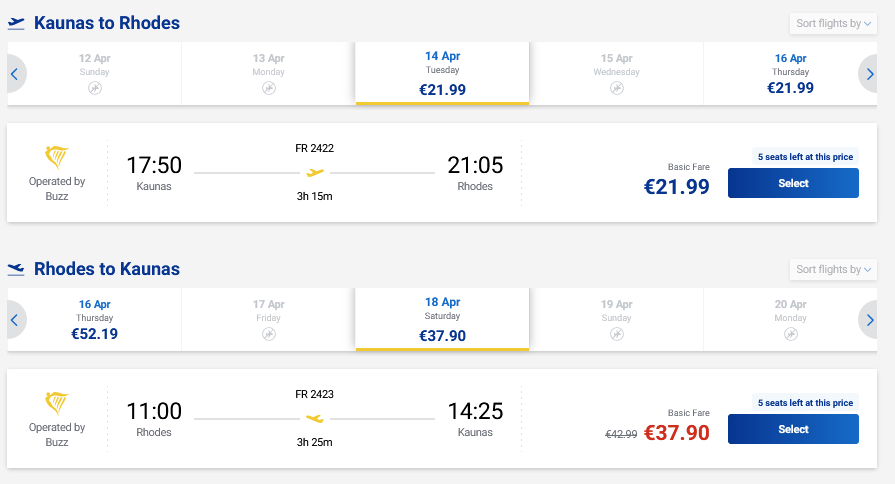Screen dimensions: 895x484
Task: Click 20 Apr Monday unavailable return date
Action: point(790,319)
